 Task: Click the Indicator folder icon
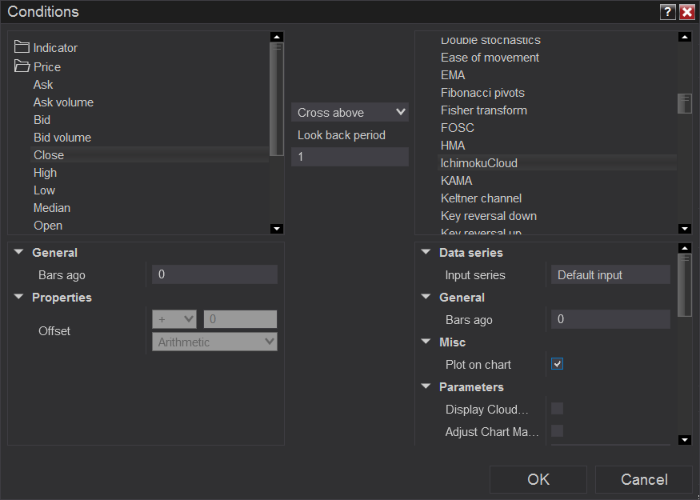[x=22, y=47]
